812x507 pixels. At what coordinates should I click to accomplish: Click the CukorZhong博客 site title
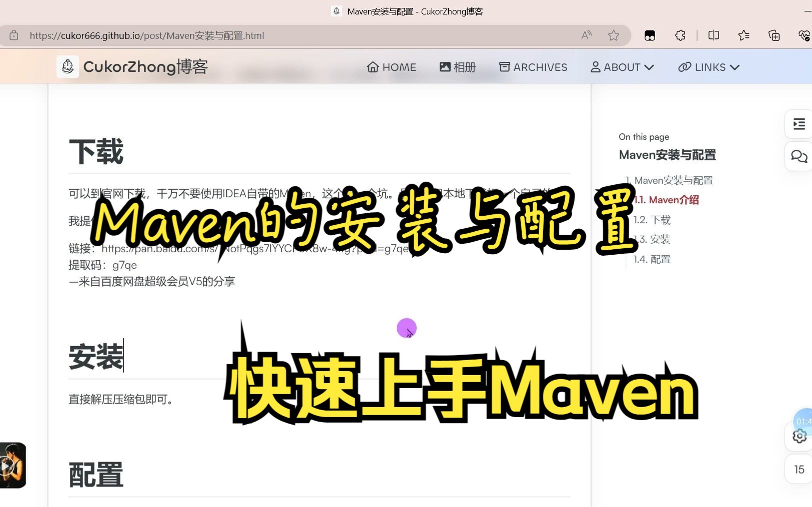(145, 66)
